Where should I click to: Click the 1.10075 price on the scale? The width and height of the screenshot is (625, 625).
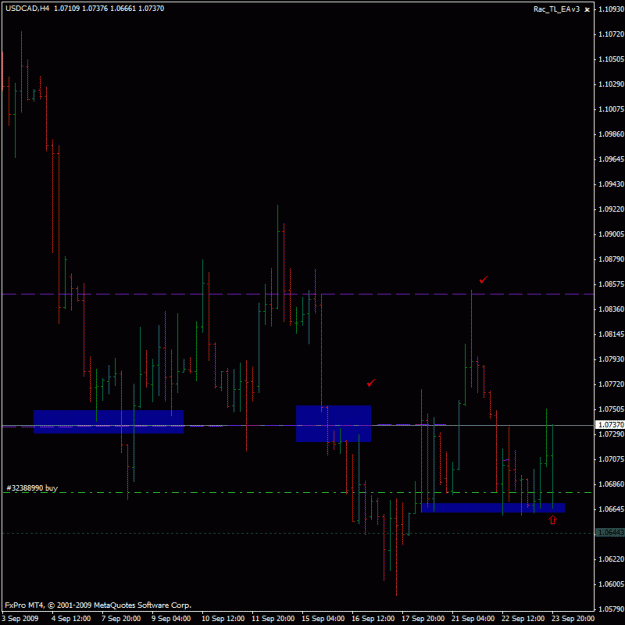pyautogui.click(x=611, y=109)
